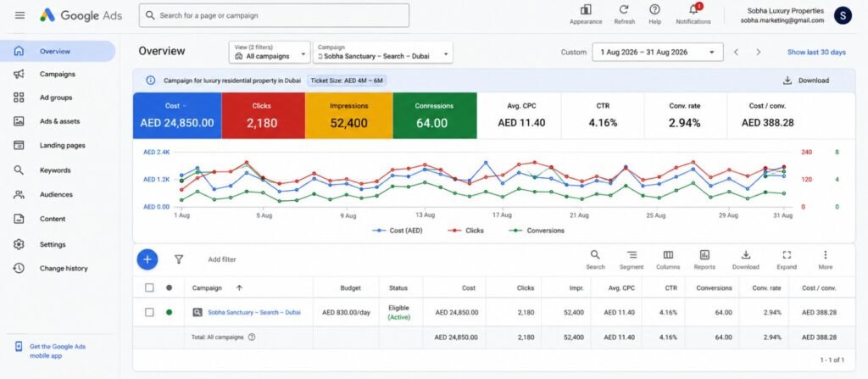This screenshot has width=868, height=379.
Task: Click Show last 30 days link
Action: coord(816,52)
